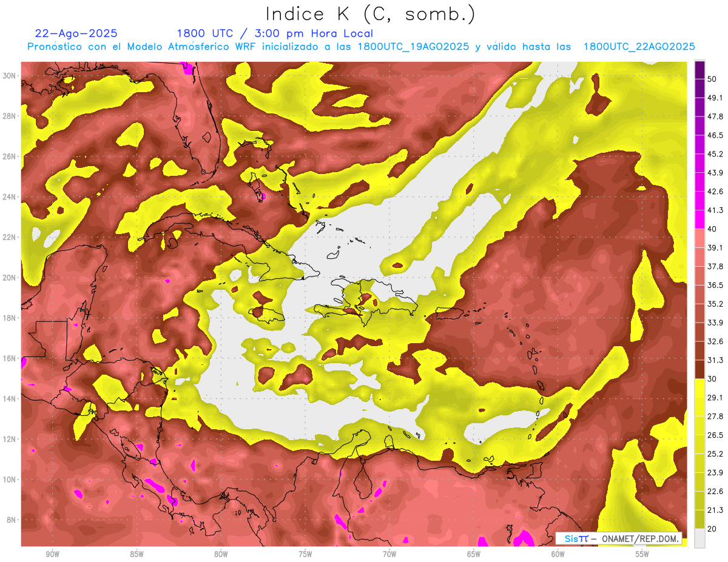This screenshot has width=728, height=562.
Task: Click the '90W' longitude label
Action: pos(52,554)
